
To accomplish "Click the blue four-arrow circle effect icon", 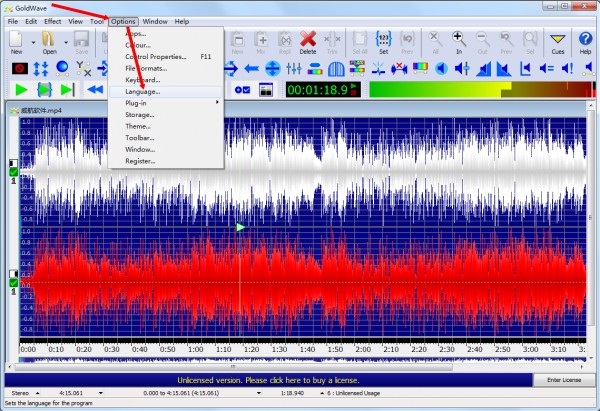I will [272, 69].
